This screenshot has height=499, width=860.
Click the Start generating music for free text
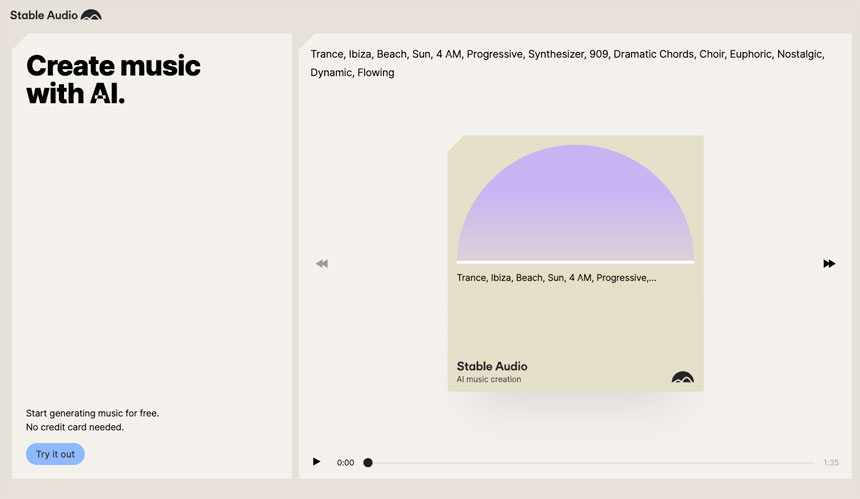[92, 413]
